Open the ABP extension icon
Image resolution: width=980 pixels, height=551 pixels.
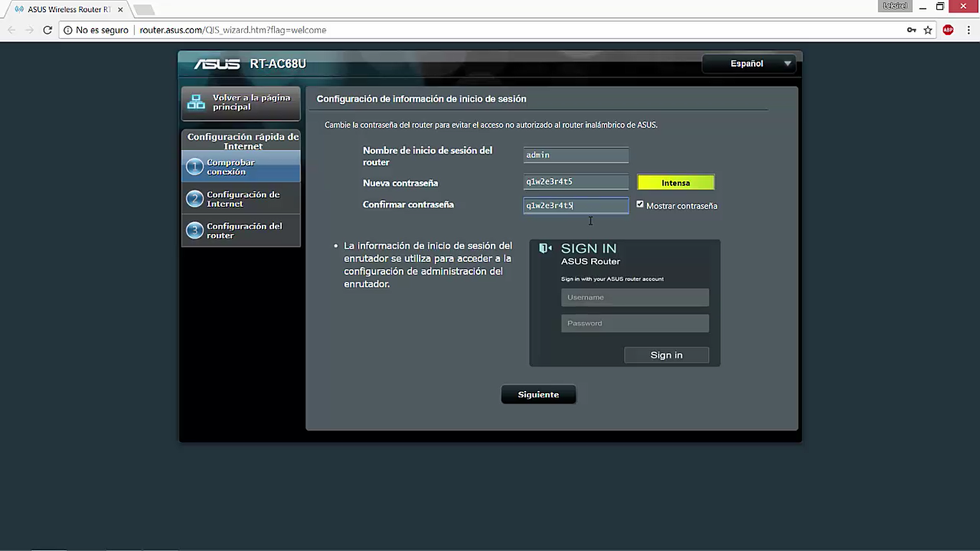[948, 30]
